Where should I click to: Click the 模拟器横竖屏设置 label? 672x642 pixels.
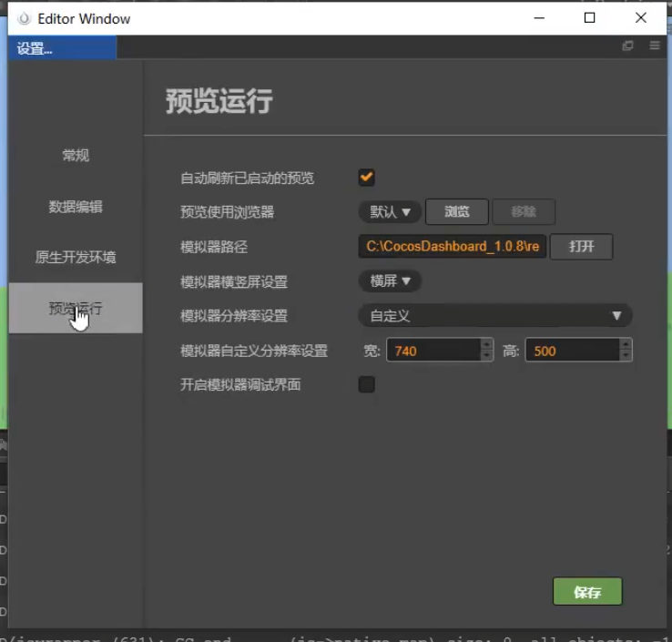click(x=234, y=282)
